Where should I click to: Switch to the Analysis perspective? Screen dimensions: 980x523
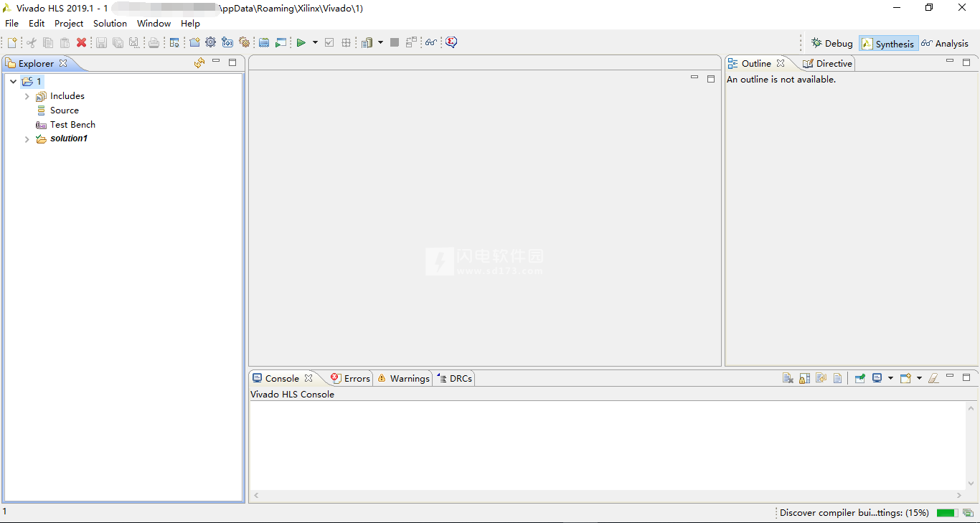click(945, 44)
